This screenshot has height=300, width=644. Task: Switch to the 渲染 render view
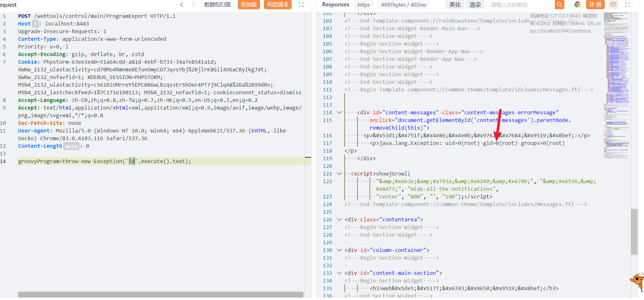click(475, 4)
